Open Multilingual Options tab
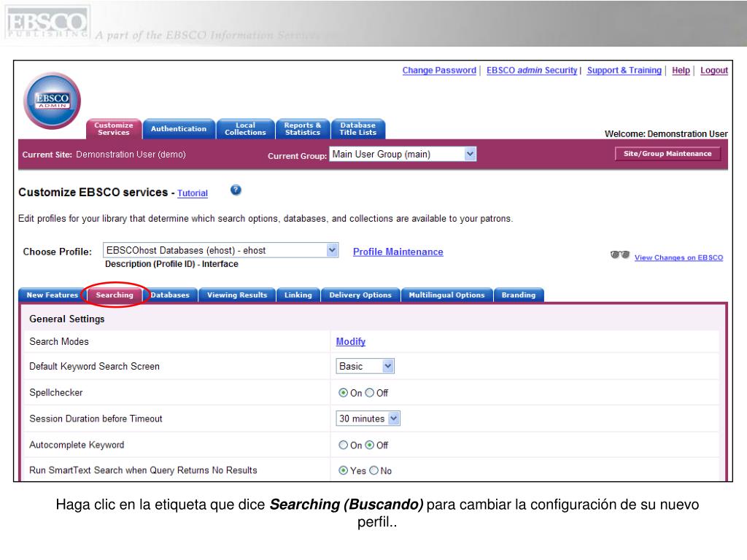The image size is (747, 560). [x=447, y=295]
